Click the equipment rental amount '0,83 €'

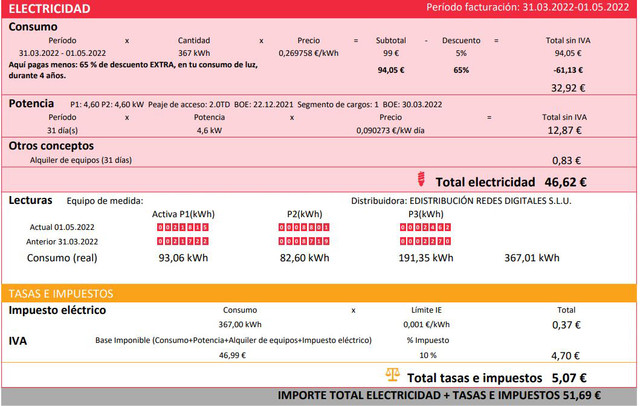(567, 161)
